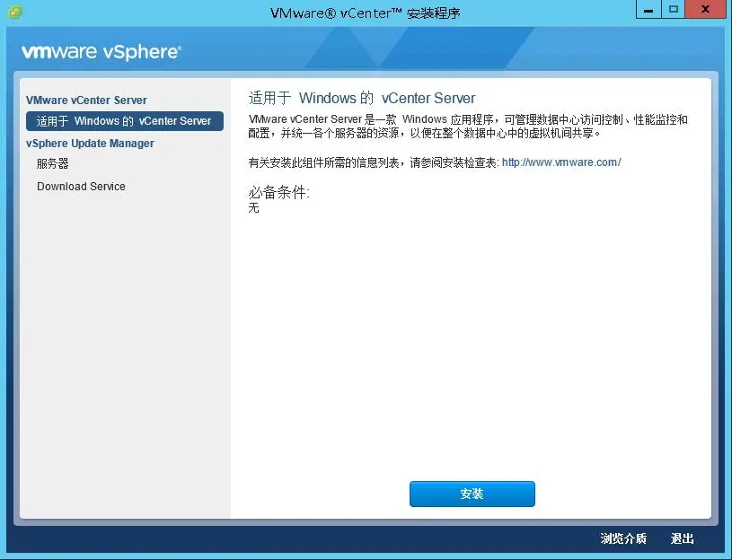The image size is (732, 560).
Task: Click vSphere Update Manager sidebar heading
Action: tap(90, 144)
